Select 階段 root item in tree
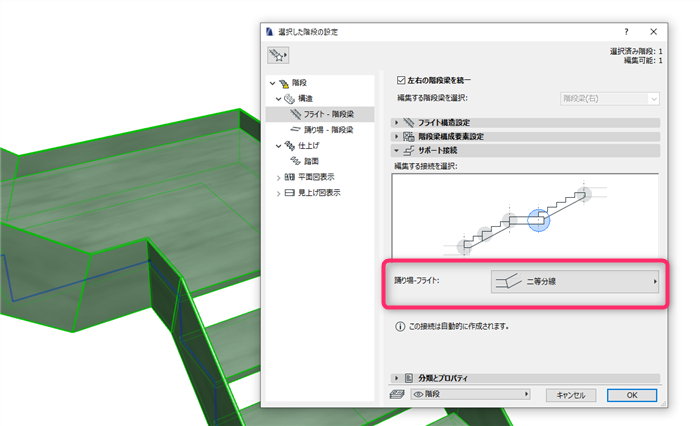This screenshot has height=426, width=700. [299, 83]
